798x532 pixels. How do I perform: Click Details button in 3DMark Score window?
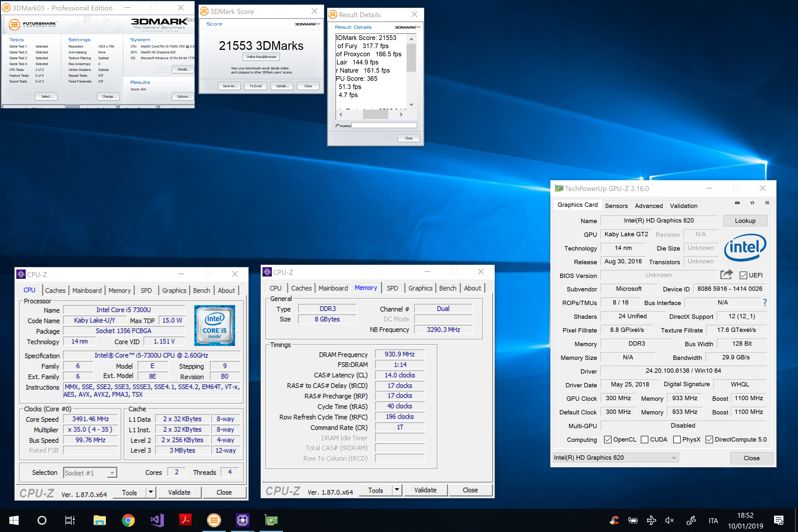coord(282,86)
